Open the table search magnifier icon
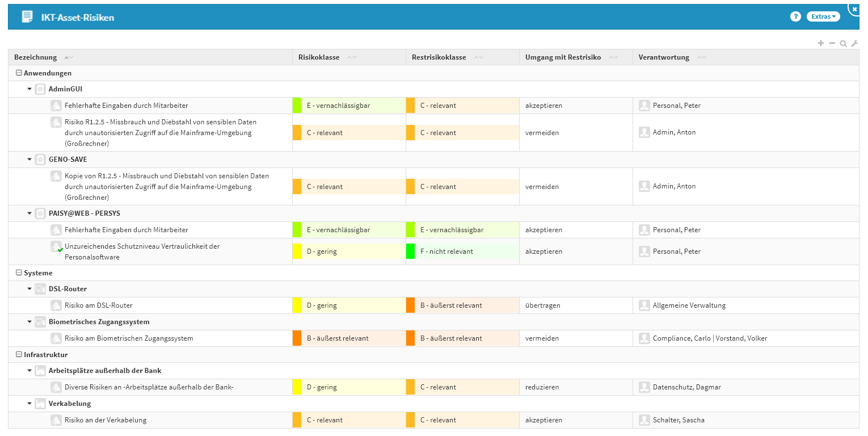The height and width of the screenshot is (436, 868). click(843, 43)
